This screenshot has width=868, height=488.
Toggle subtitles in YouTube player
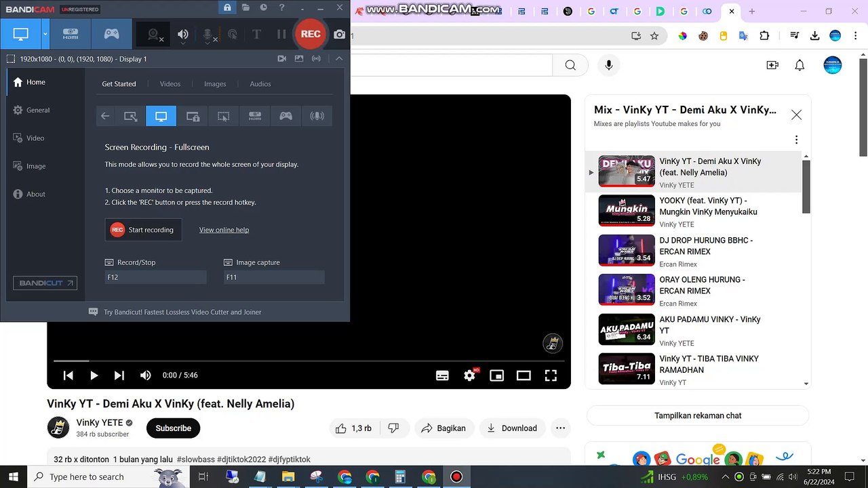[442, 375]
